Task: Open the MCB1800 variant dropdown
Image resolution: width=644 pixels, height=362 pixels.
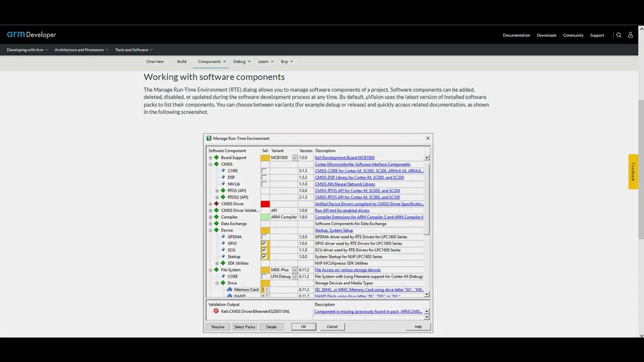Action: (294, 158)
